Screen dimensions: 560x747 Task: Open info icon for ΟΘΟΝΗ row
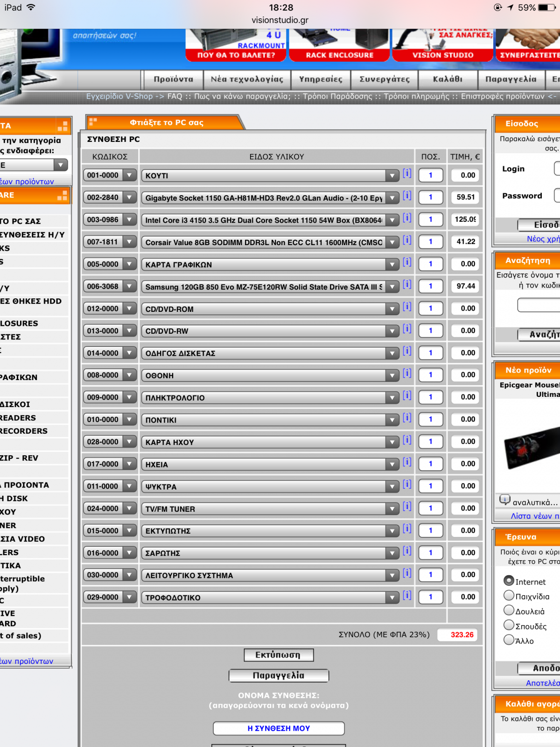point(407,373)
